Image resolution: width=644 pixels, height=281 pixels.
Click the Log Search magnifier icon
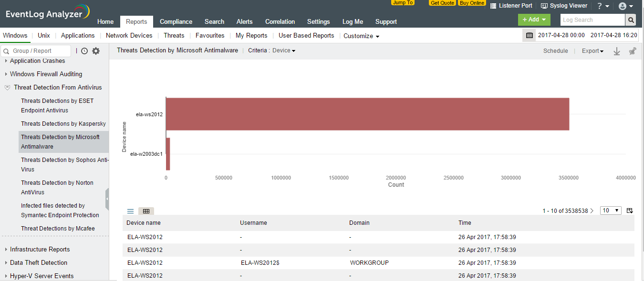point(631,20)
